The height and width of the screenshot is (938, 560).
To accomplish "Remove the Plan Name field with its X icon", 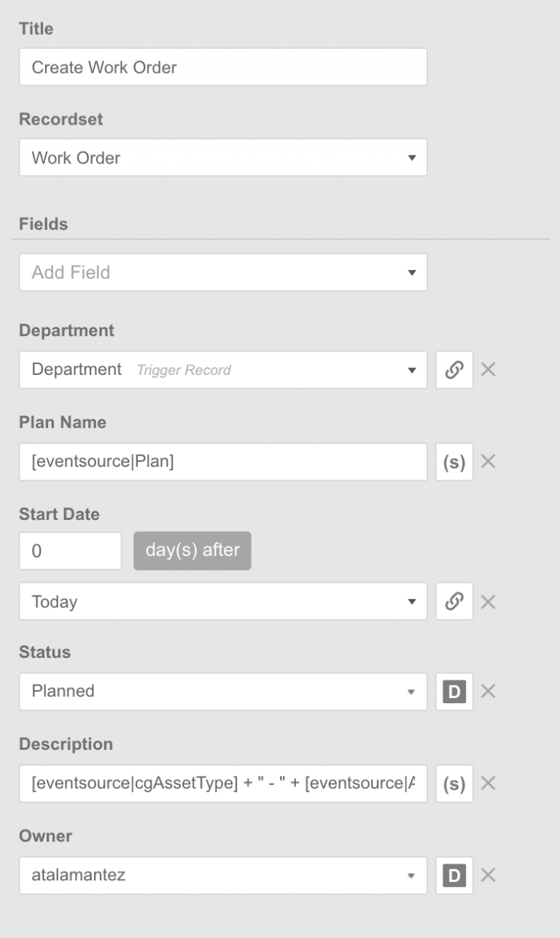I will click(489, 461).
